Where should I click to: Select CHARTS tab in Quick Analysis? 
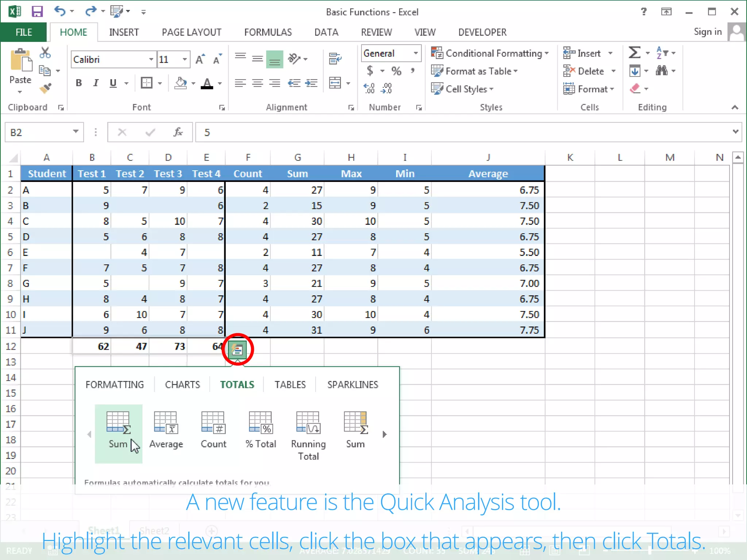point(182,385)
